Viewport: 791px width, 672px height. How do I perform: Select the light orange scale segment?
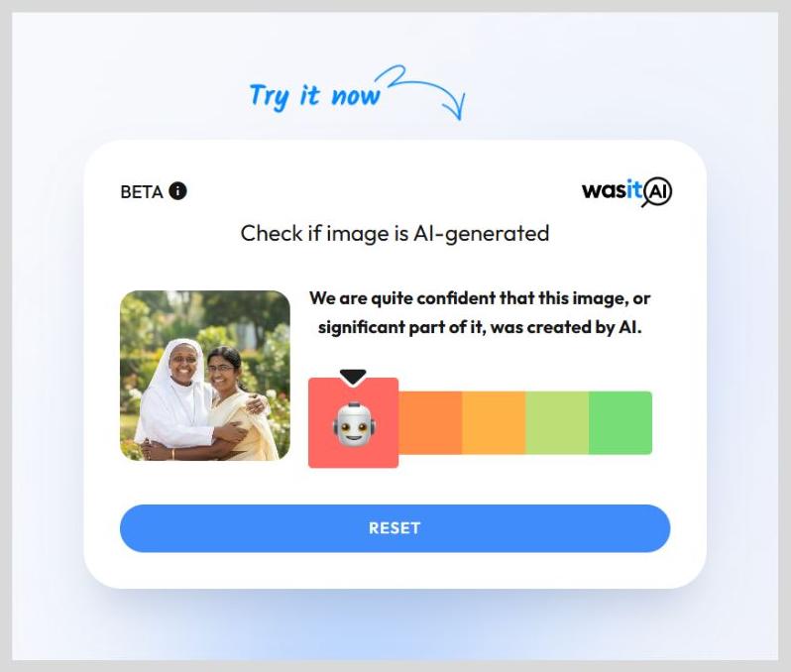click(x=494, y=423)
